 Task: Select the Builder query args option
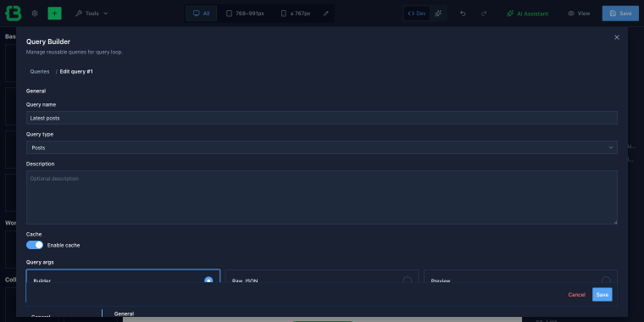pyautogui.click(x=123, y=276)
